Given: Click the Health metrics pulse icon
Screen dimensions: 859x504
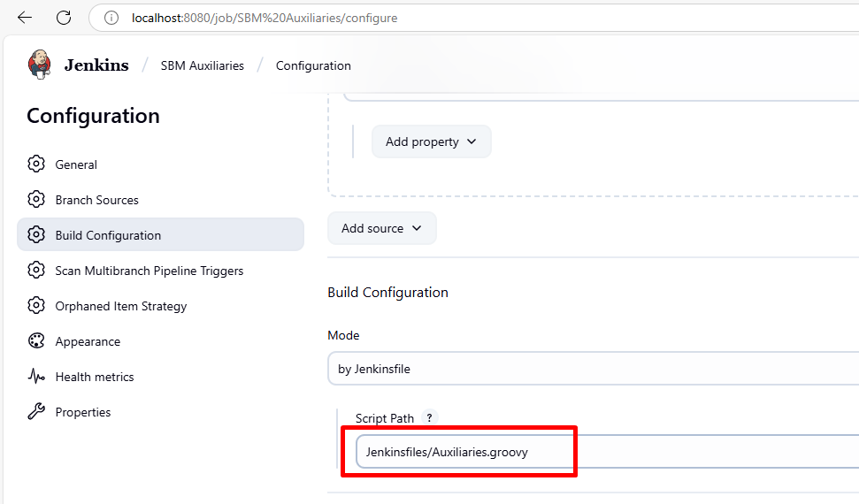Looking at the screenshot, I should pyautogui.click(x=36, y=377).
